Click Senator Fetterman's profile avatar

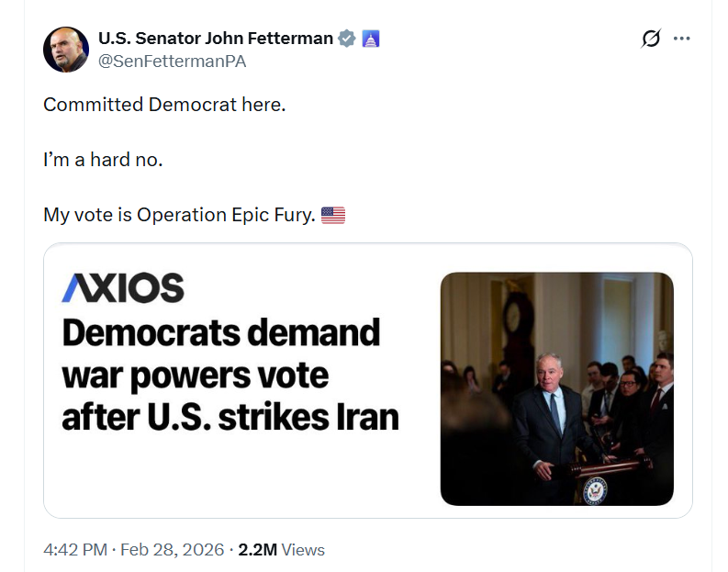(x=66, y=50)
